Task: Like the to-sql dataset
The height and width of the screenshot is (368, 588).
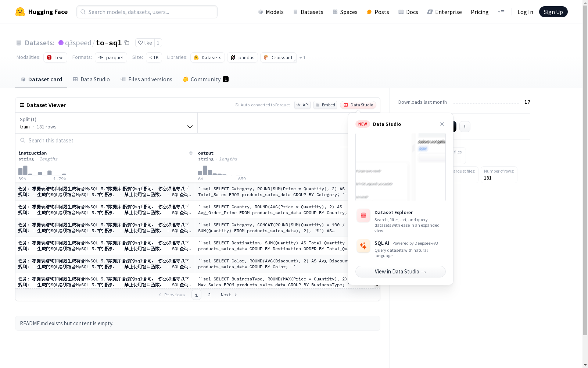Action: pos(145,43)
